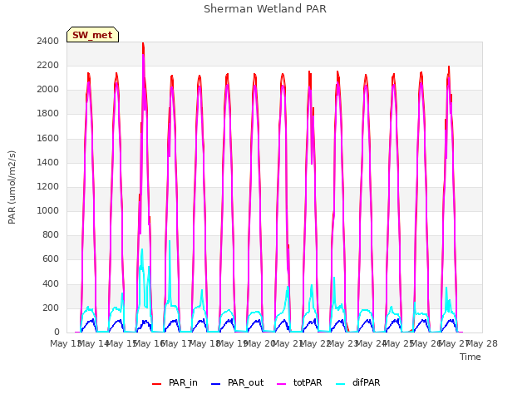Click the 0 y-axis tick label

(57, 332)
